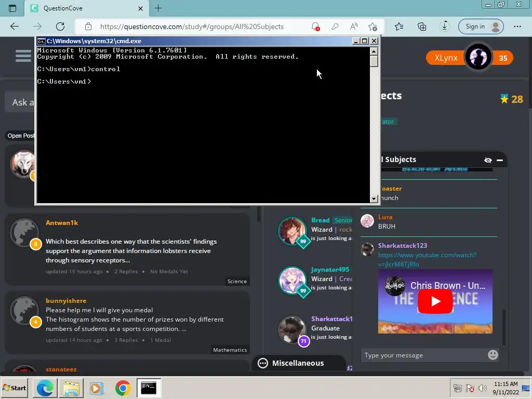This screenshot has width=532, height=399.
Task: View site info via the lock icon
Action: [x=88, y=26]
